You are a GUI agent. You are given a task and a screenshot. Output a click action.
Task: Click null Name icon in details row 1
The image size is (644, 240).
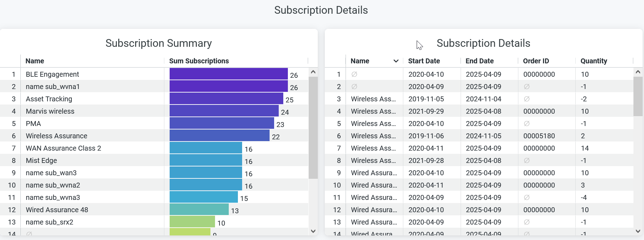354,74
